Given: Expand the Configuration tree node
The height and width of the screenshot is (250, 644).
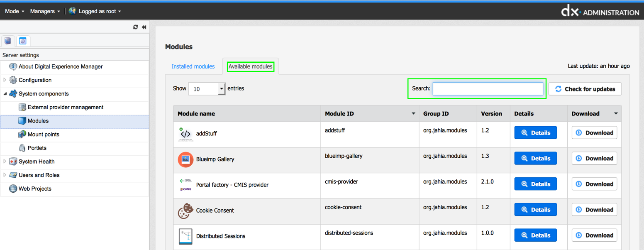Looking at the screenshot, I should (5, 80).
